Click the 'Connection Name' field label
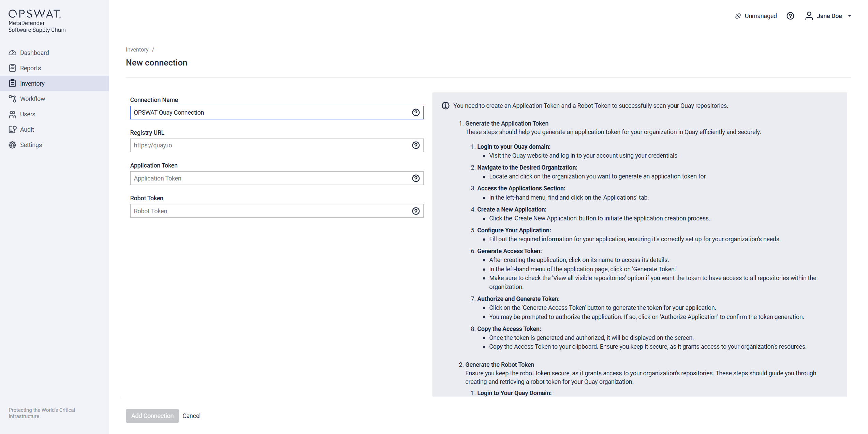This screenshot has width=868, height=434. 154,100
